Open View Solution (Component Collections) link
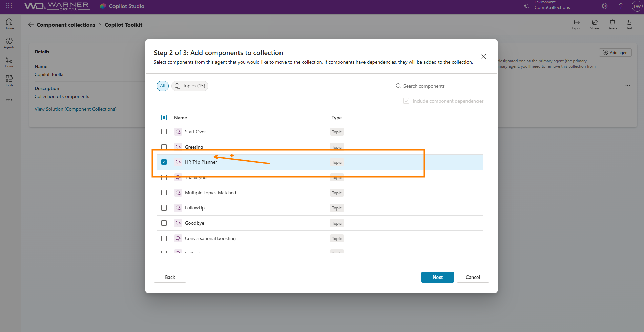The width and height of the screenshot is (644, 332). (76, 109)
